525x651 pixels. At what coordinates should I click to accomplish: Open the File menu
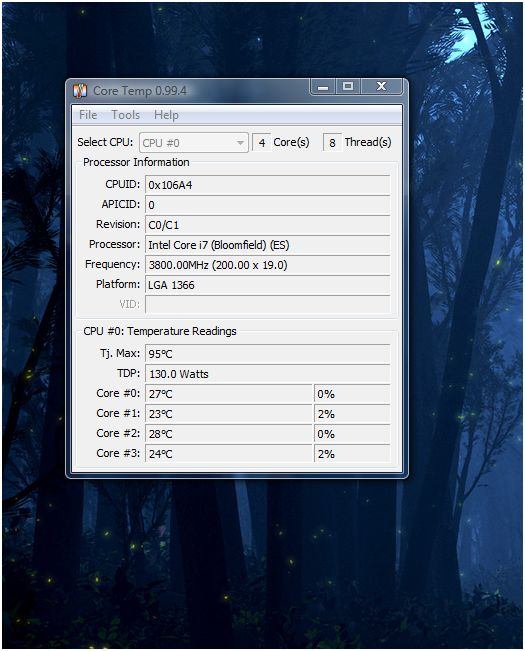point(88,115)
